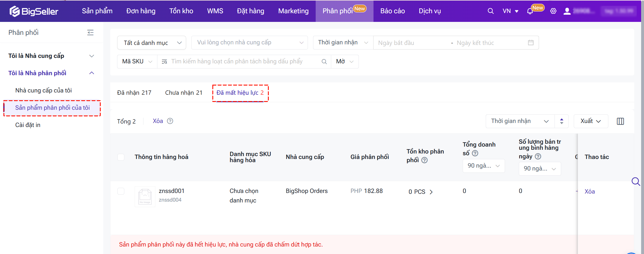644x254 pixels.
Task: Toggle the sort order arrows
Action: click(x=561, y=121)
